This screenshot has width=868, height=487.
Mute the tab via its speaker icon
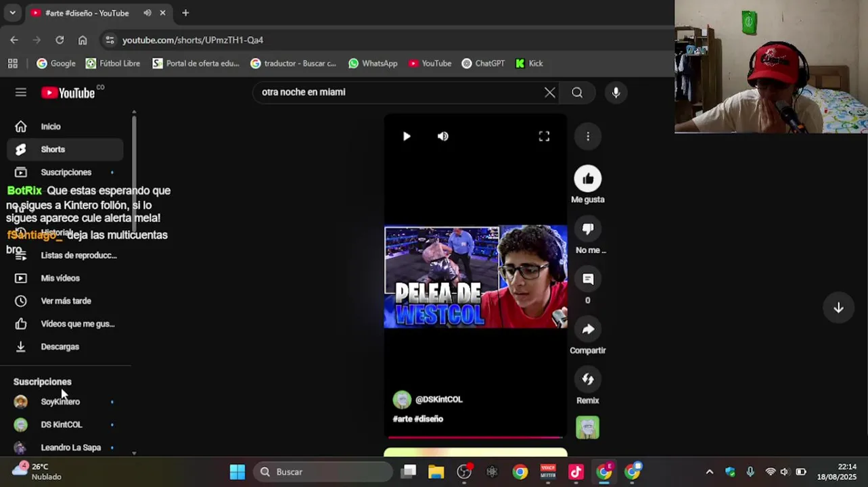[x=147, y=13]
